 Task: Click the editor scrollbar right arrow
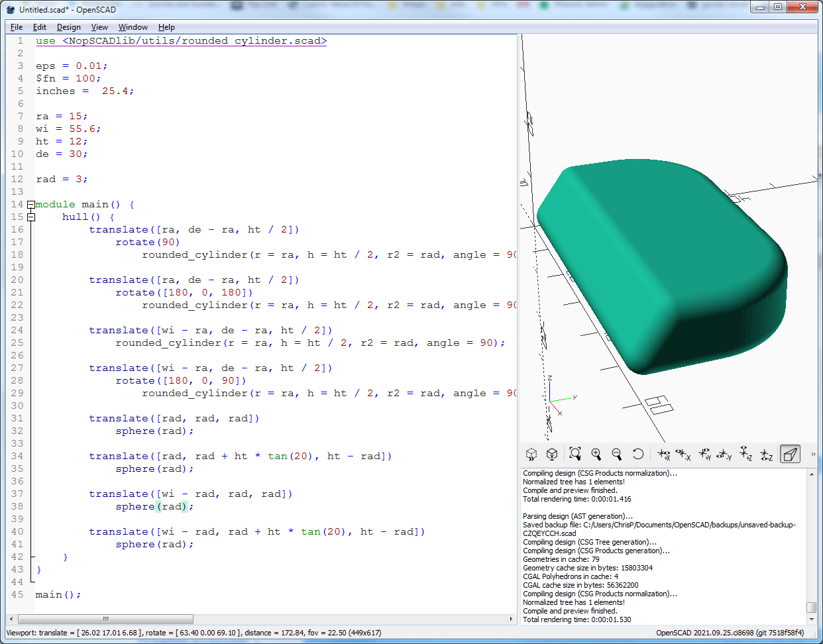coord(511,619)
